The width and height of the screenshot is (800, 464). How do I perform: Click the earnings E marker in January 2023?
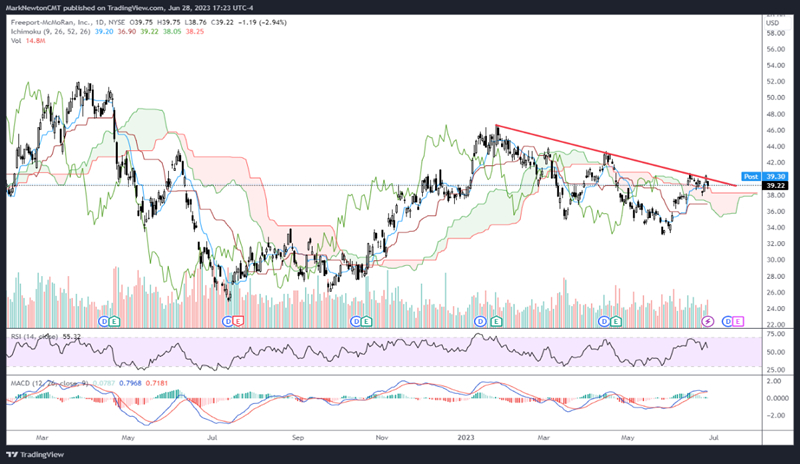click(496, 321)
